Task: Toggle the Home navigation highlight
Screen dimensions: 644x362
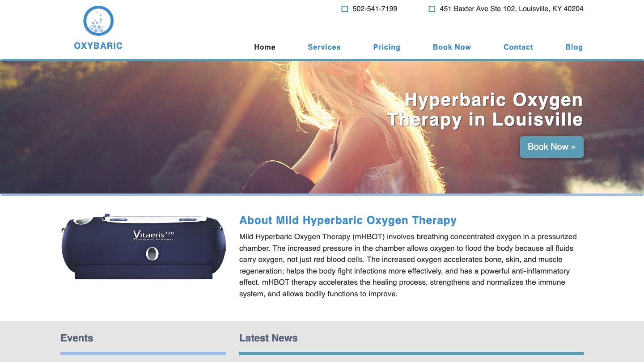Action: pos(265,47)
